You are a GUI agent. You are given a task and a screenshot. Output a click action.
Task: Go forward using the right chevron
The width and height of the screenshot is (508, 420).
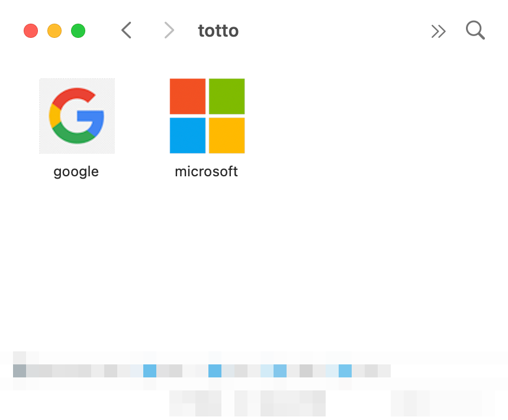169,30
